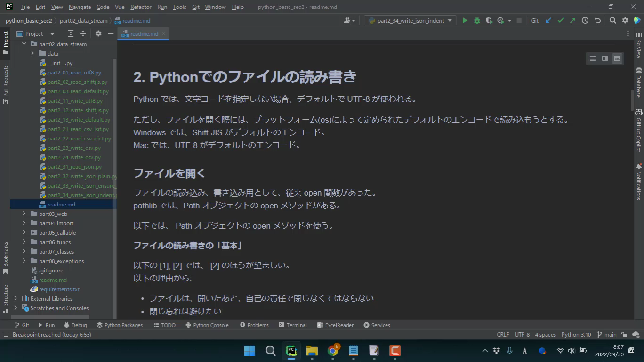
Task: Run the current configuration with green play button
Action: [465, 21]
